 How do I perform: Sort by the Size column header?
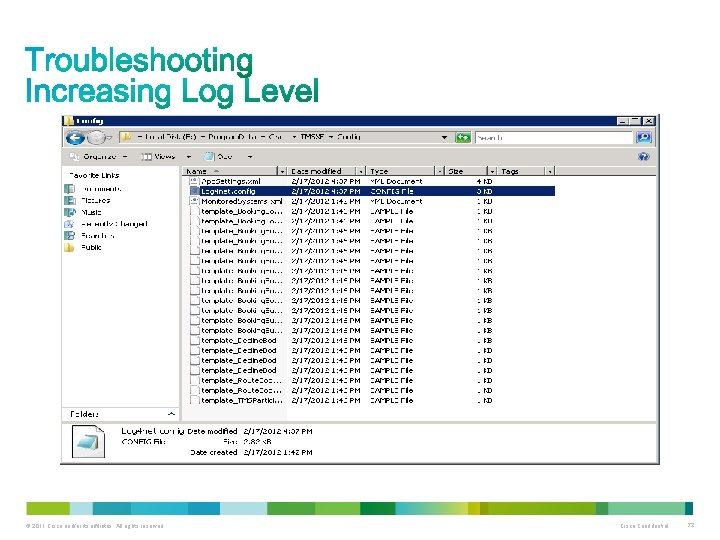point(466,171)
